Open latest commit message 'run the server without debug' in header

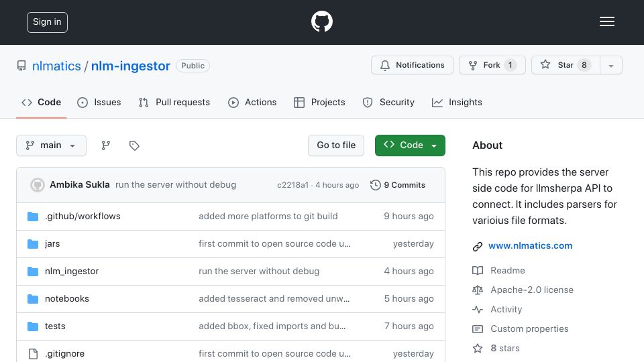click(176, 185)
